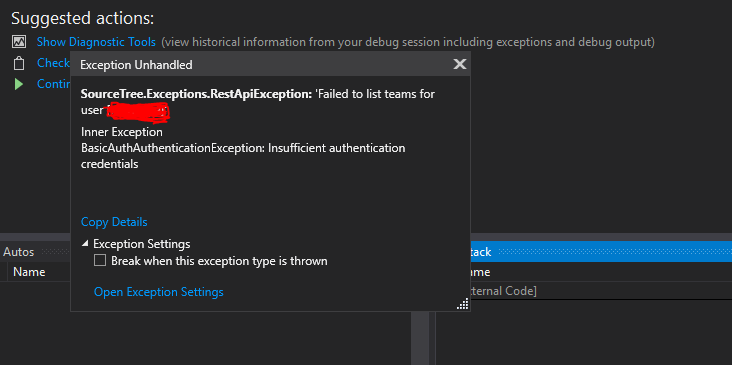Enable Break when this exception type is thrown
This screenshot has height=365, width=732.
(x=100, y=260)
